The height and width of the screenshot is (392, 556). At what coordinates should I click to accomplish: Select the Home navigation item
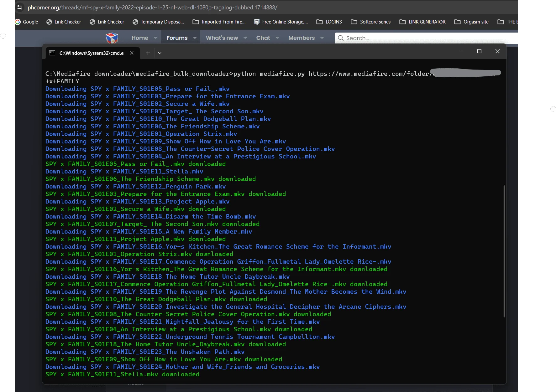point(140,38)
